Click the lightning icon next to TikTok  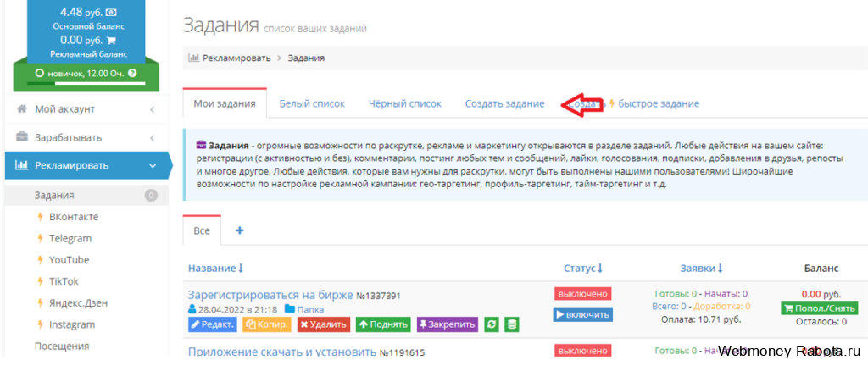click(x=40, y=281)
